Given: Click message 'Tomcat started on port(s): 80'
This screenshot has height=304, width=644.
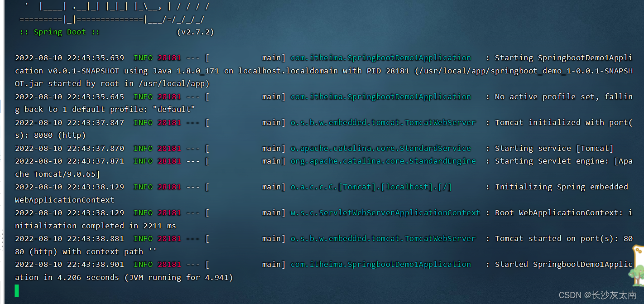Looking at the screenshot, I should tap(564, 238).
